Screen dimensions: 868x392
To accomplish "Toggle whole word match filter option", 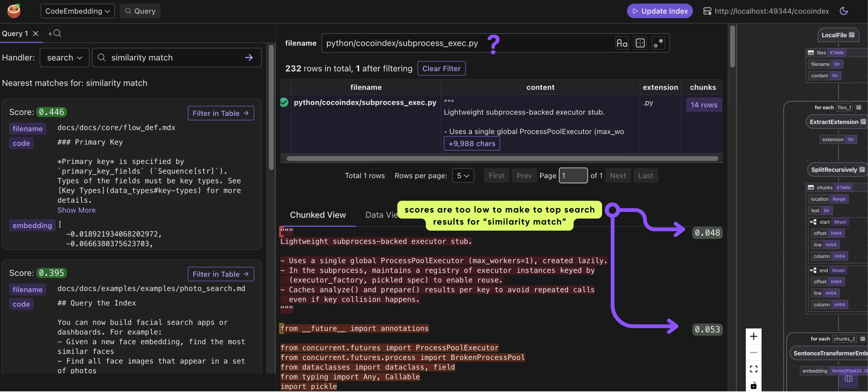I will click(640, 43).
